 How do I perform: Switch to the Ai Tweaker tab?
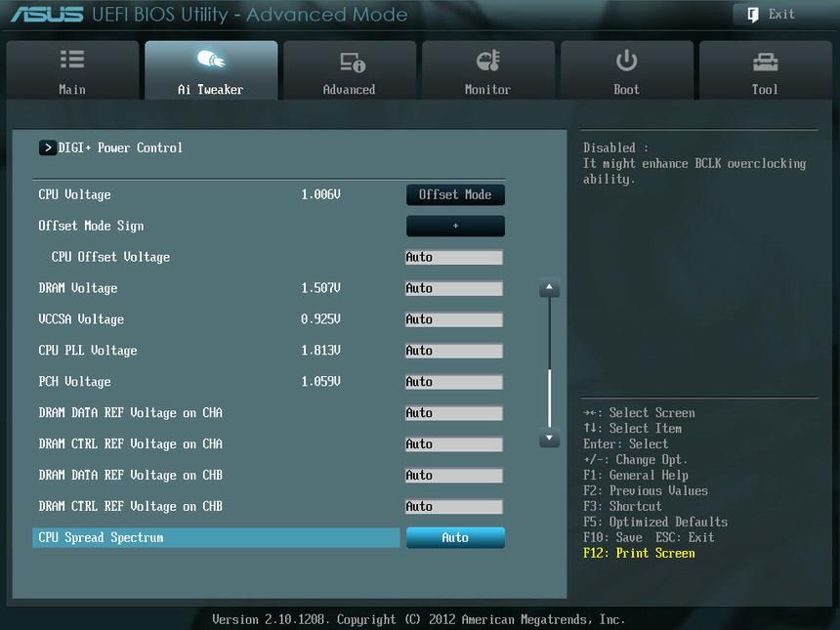211,70
